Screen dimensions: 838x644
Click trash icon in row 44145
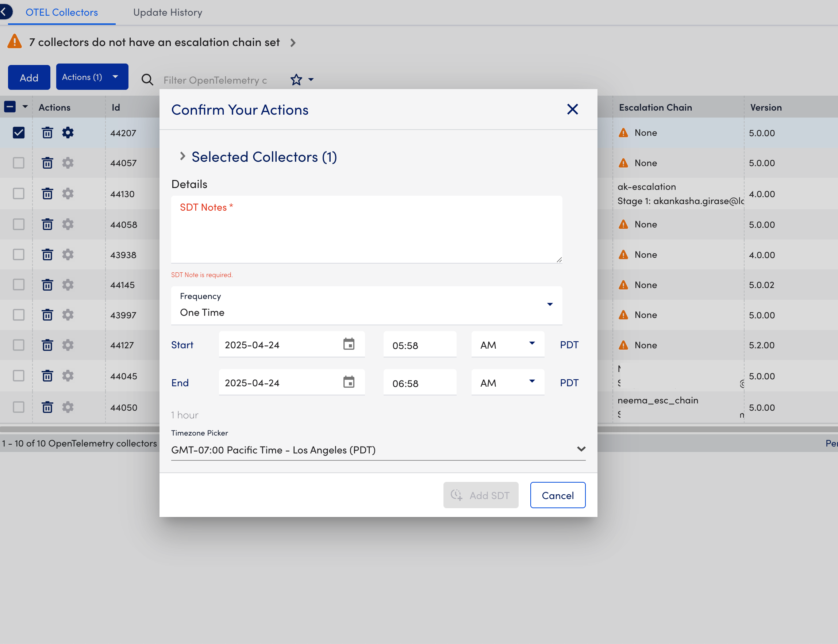pos(47,285)
